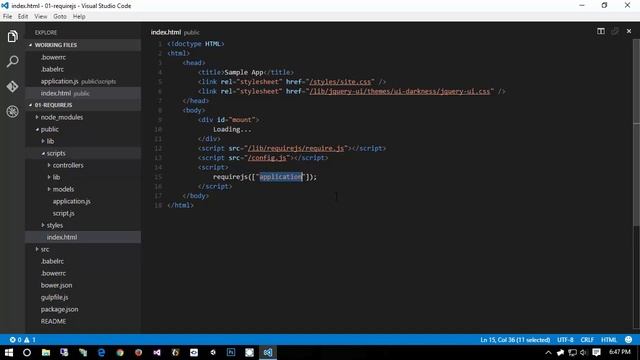Open the Debug view in activity bar

(x=12, y=111)
